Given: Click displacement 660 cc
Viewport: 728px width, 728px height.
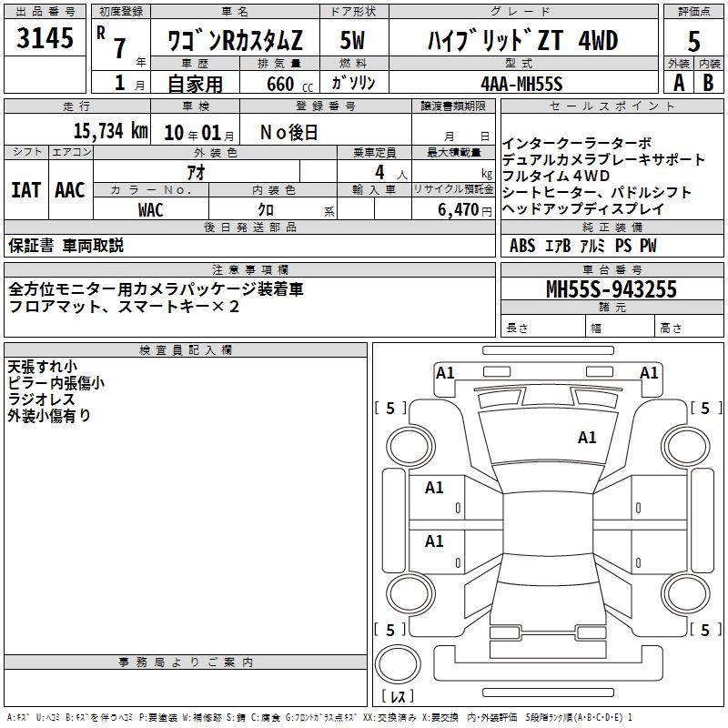Looking at the screenshot, I should 289,85.
